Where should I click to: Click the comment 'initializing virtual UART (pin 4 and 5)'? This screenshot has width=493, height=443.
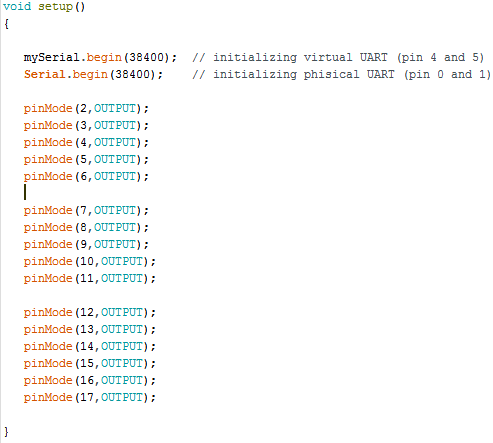pos(338,57)
